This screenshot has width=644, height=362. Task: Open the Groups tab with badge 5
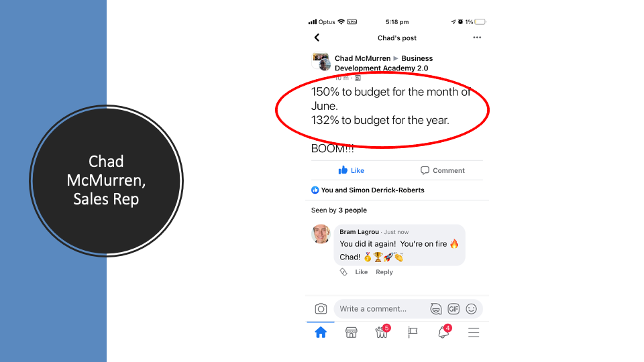[382, 331]
